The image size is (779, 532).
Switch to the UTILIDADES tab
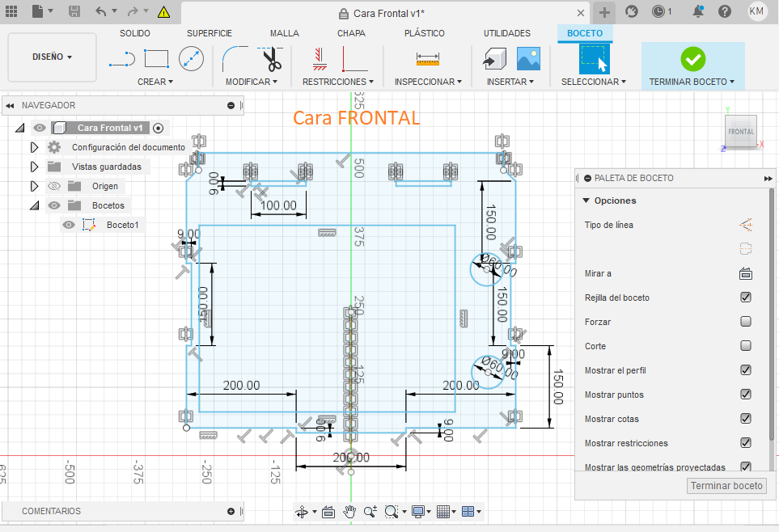coord(506,33)
